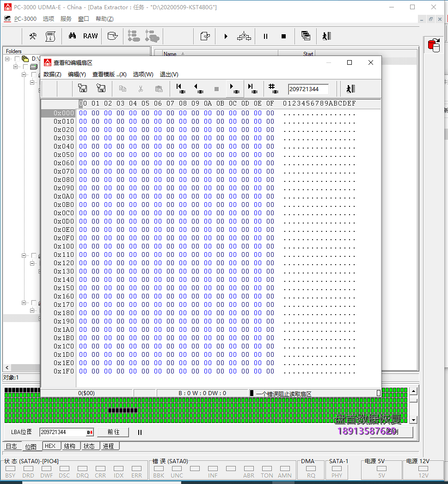The image size is (448, 484).
Task: Open the 查看模版..(X) menu
Action: point(110,74)
